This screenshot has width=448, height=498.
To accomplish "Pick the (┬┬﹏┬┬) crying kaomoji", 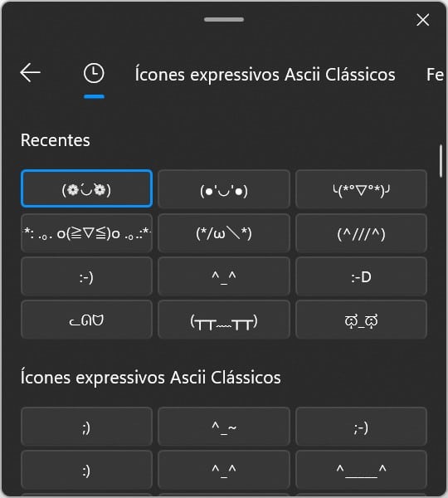I will click(224, 320).
